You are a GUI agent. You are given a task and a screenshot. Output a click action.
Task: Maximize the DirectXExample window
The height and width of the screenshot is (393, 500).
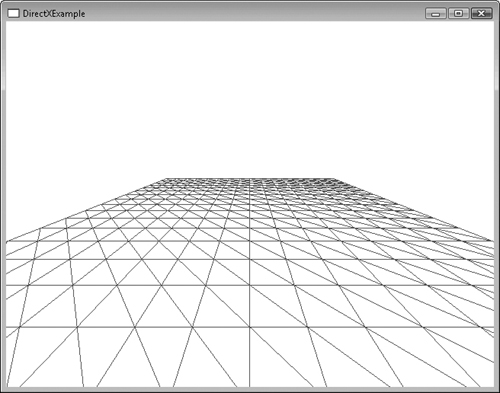point(459,14)
